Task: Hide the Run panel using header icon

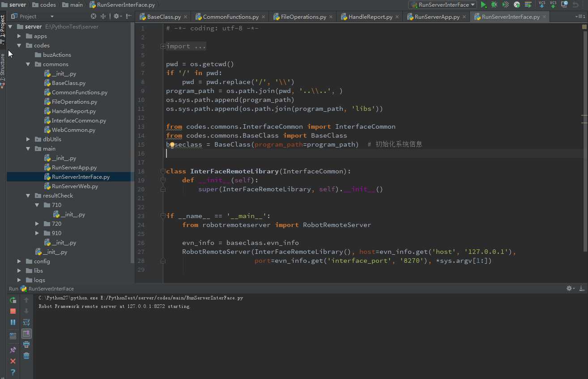Action: coord(582,288)
